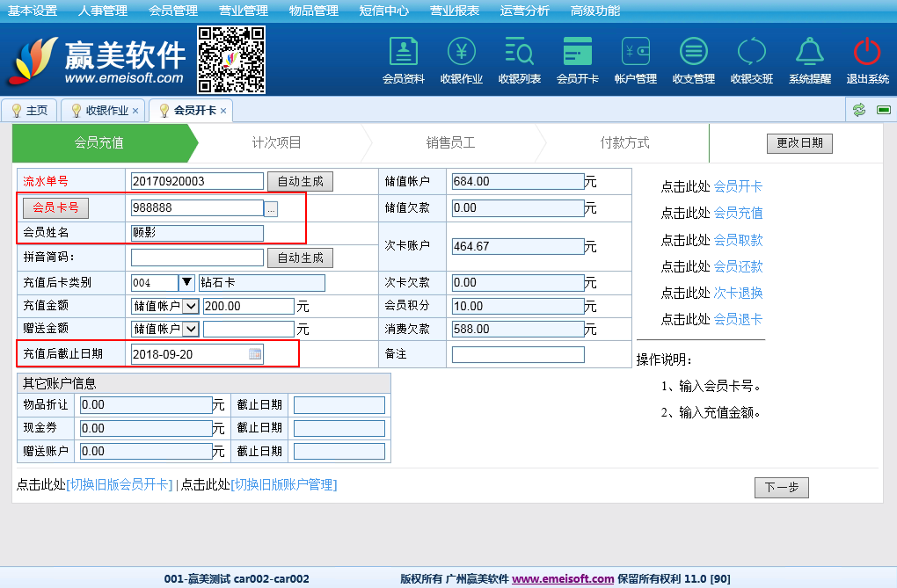Screen dimensions: 897x588
Task: Close the 收银作业 tab
Action: 135,111
